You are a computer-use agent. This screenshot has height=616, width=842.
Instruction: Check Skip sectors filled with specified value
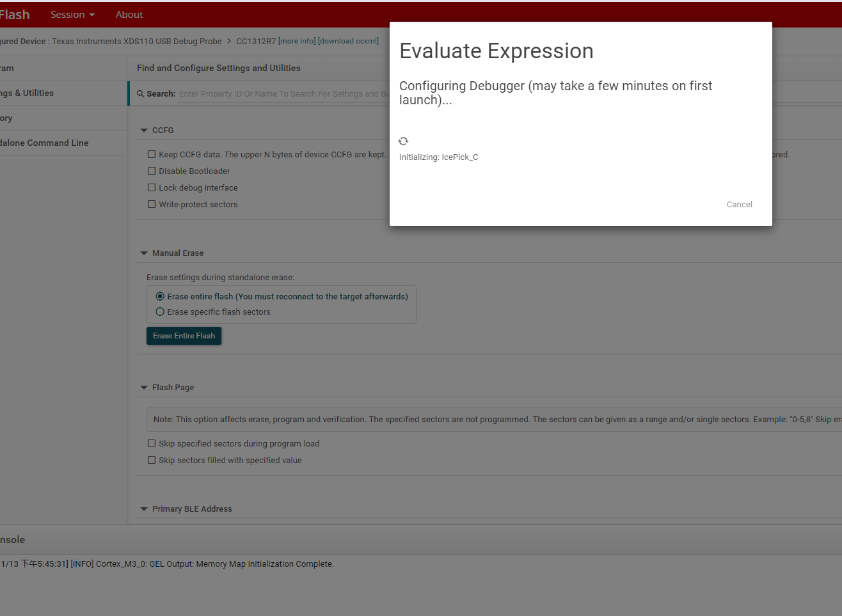coord(152,460)
